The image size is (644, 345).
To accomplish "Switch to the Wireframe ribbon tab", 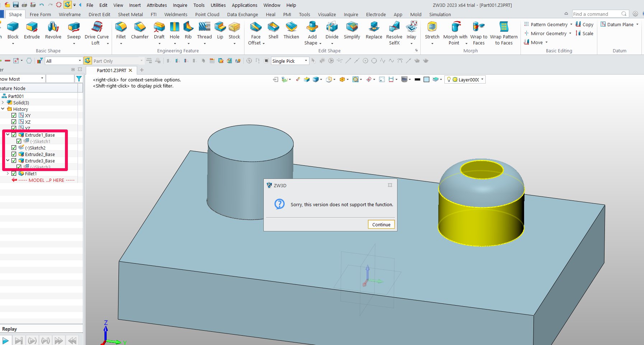I will pos(70,14).
